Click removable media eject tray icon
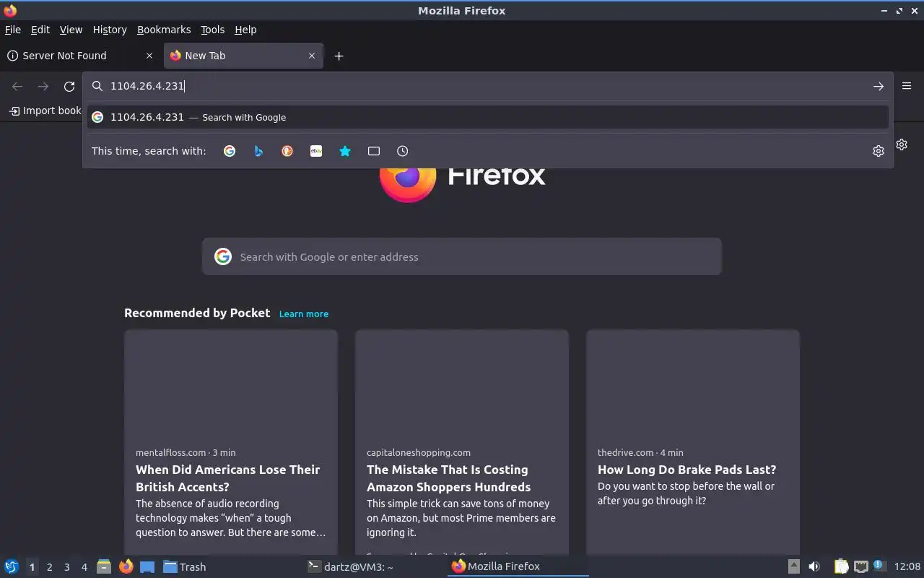 coord(793,567)
